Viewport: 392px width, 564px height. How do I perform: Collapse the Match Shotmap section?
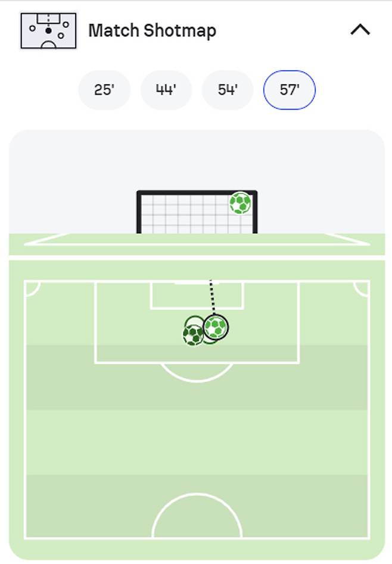(x=360, y=30)
